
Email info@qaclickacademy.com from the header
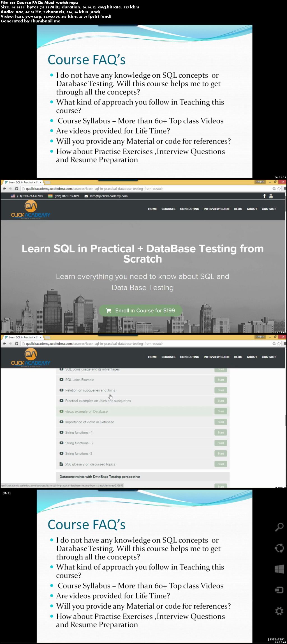(x=109, y=196)
